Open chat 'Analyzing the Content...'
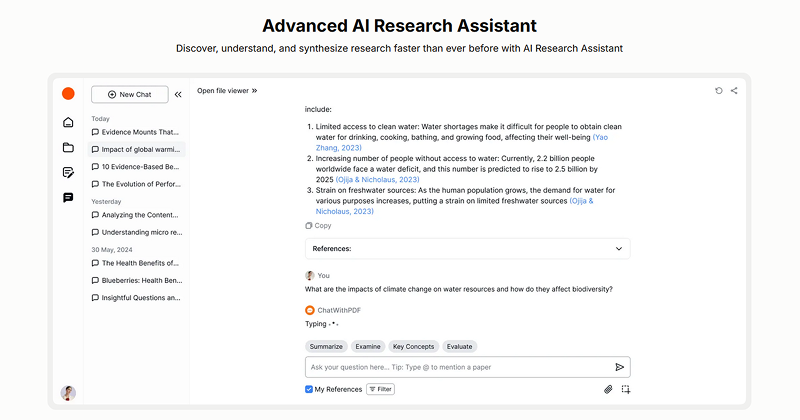 tap(136, 215)
